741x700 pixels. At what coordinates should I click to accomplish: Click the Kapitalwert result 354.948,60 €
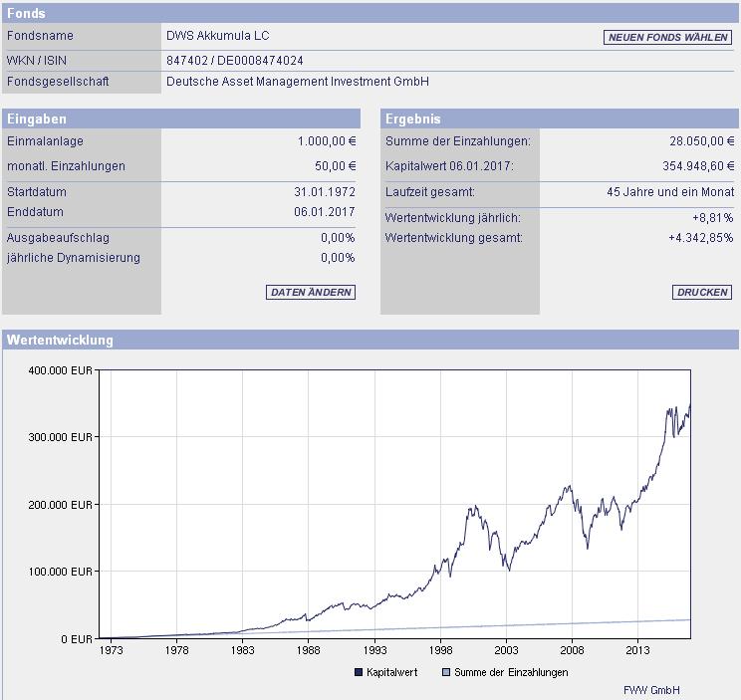point(698,166)
